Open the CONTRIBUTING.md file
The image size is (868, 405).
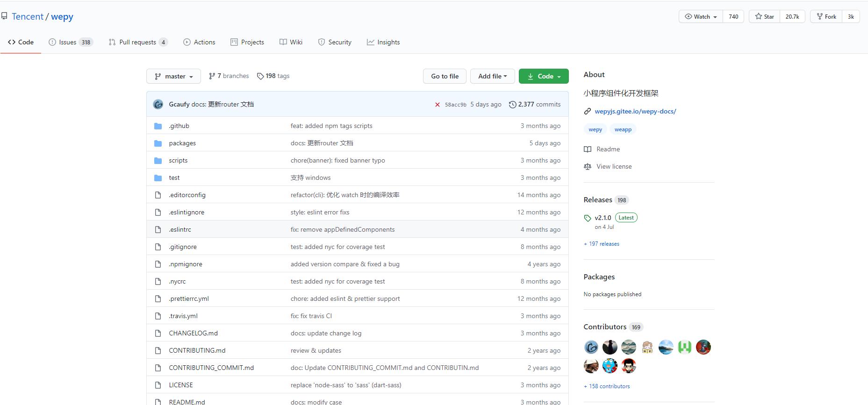pyautogui.click(x=197, y=350)
